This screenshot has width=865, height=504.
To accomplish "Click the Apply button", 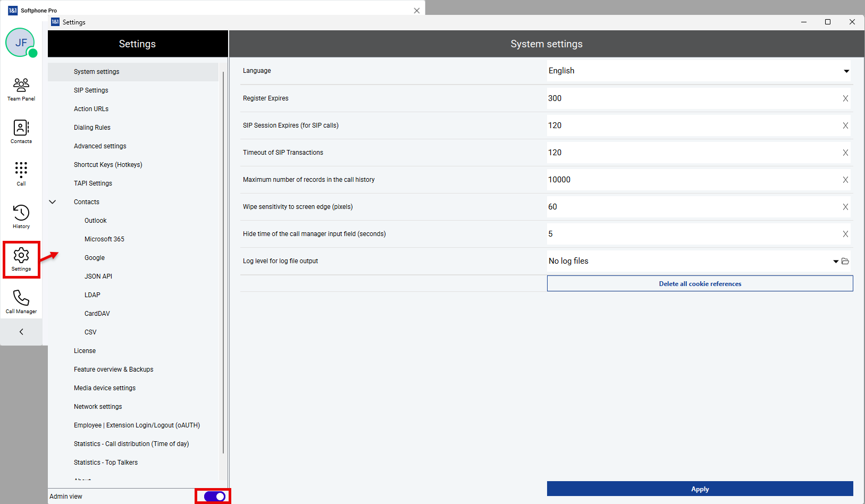I will [x=700, y=489].
